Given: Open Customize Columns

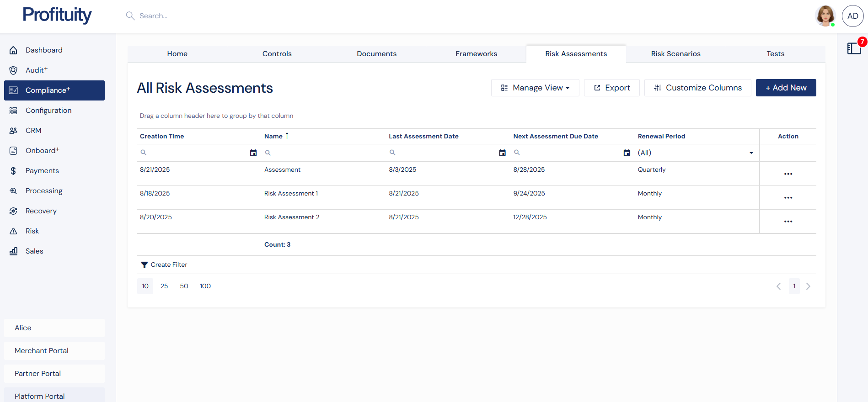Looking at the screenshot, I should (697, 88).
